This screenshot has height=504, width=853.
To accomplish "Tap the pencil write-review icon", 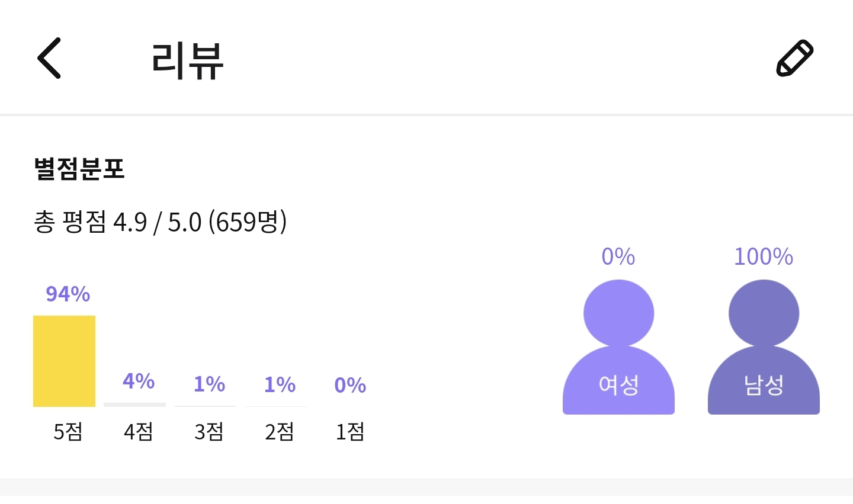I will [x=794, y=58].
